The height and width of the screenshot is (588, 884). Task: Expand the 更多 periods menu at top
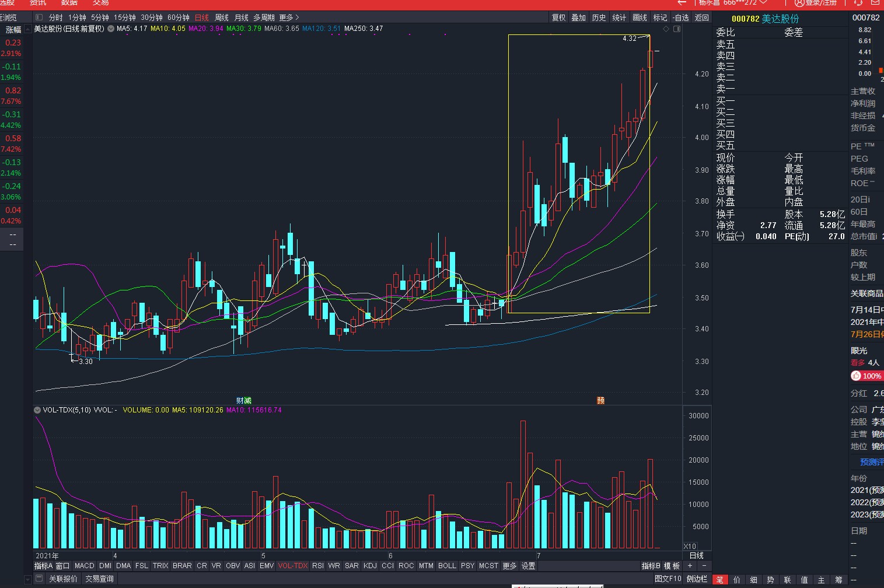coord(289,17)
